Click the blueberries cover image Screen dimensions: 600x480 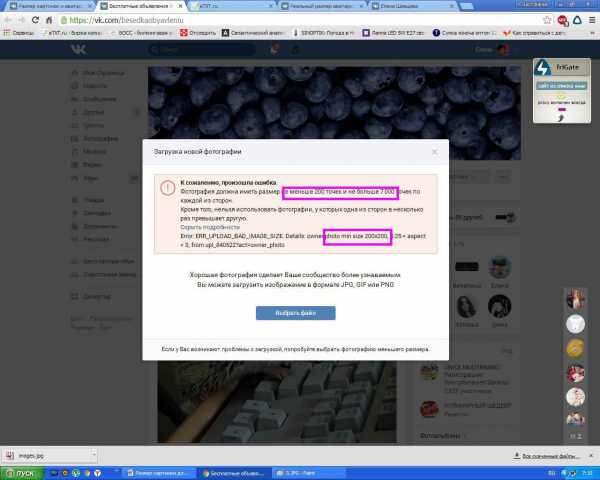click(x=334, y=103)
